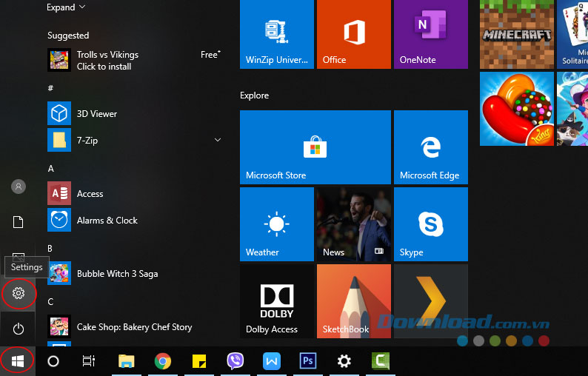Click the Expand dropdown at top
588x376 pixels.
(x=66, y=7)
